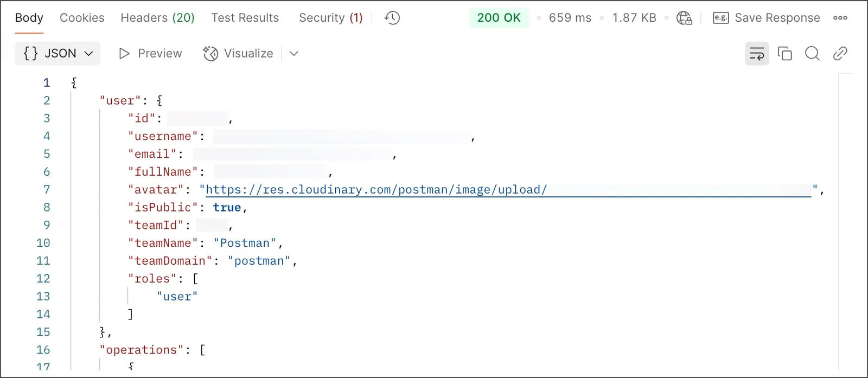Image resolution: width=868 pixels, height=378 pixels.
Task: Open the cloudinary avatar URL link
Action: (x=508, y=190)
